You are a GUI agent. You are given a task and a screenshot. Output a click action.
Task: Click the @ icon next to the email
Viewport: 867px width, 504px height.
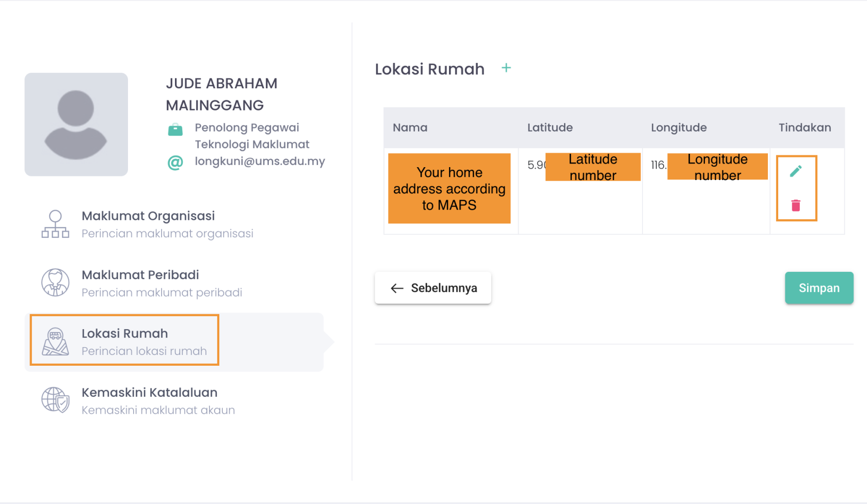click(175, 161)
